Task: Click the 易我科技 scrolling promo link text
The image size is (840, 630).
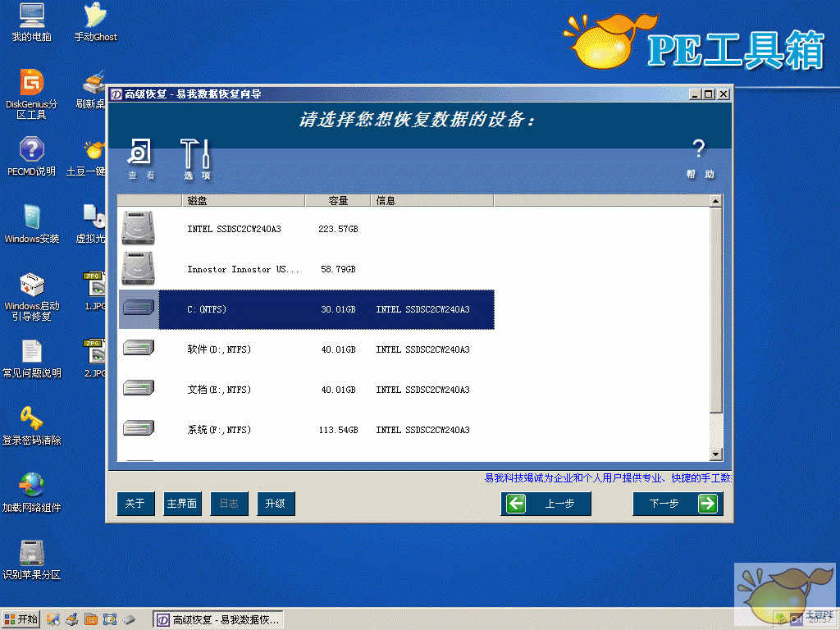Action: [x=608, y=478]
